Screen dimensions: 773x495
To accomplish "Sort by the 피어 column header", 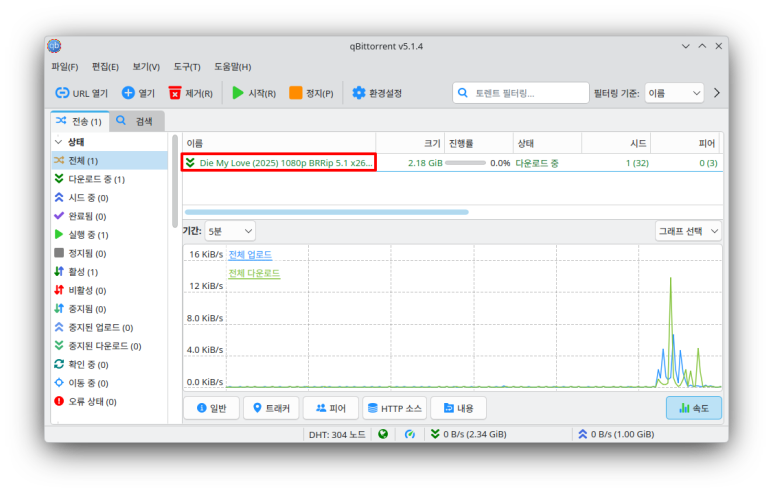I will [685, 143].
